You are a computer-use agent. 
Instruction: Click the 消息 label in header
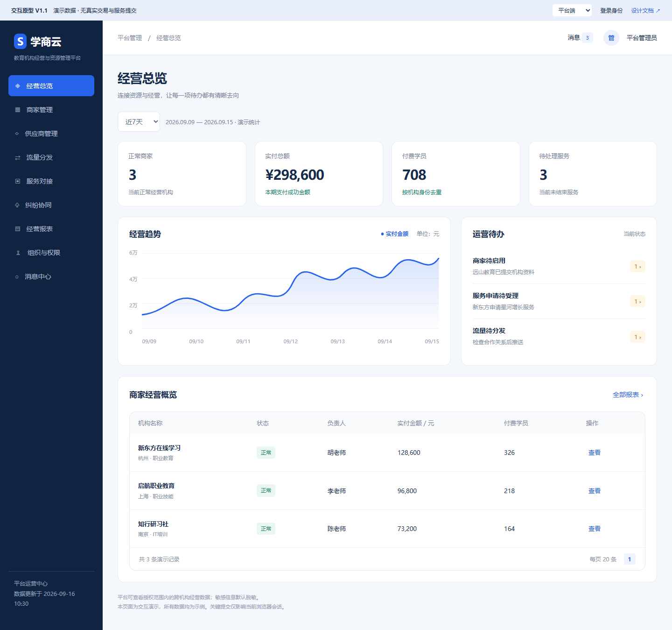point(574,38)
